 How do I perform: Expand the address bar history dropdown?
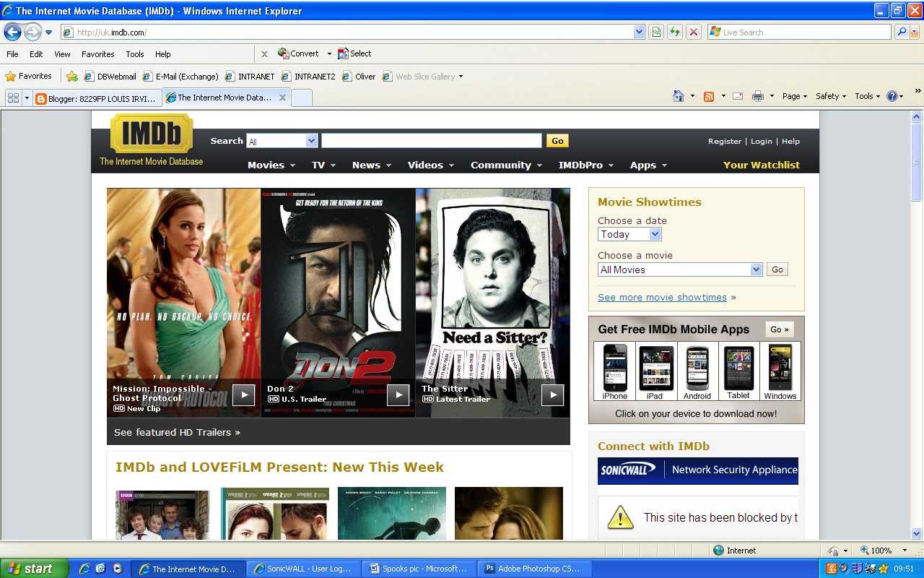point(639,32)
